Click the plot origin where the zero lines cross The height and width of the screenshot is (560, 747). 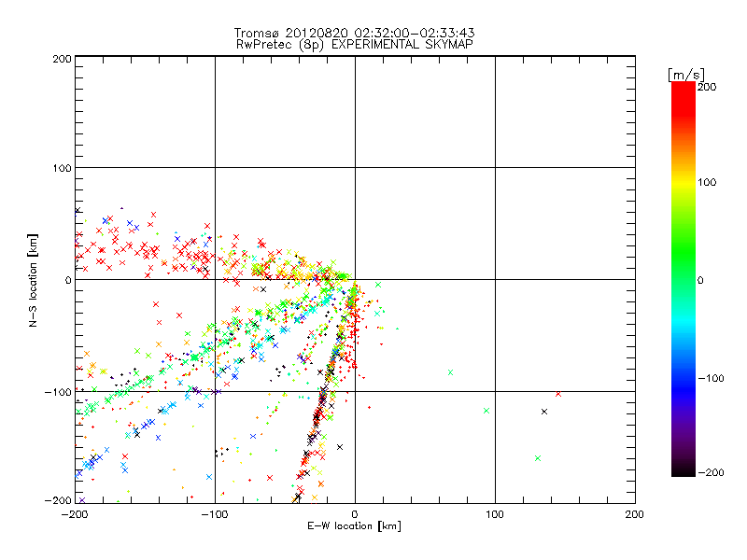pyautogui.click(x=355, y=279)
